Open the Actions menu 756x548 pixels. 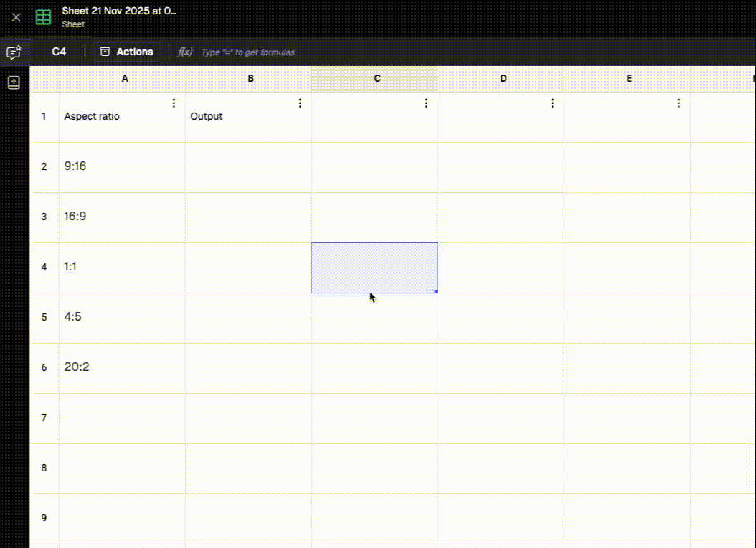[126, 52]
